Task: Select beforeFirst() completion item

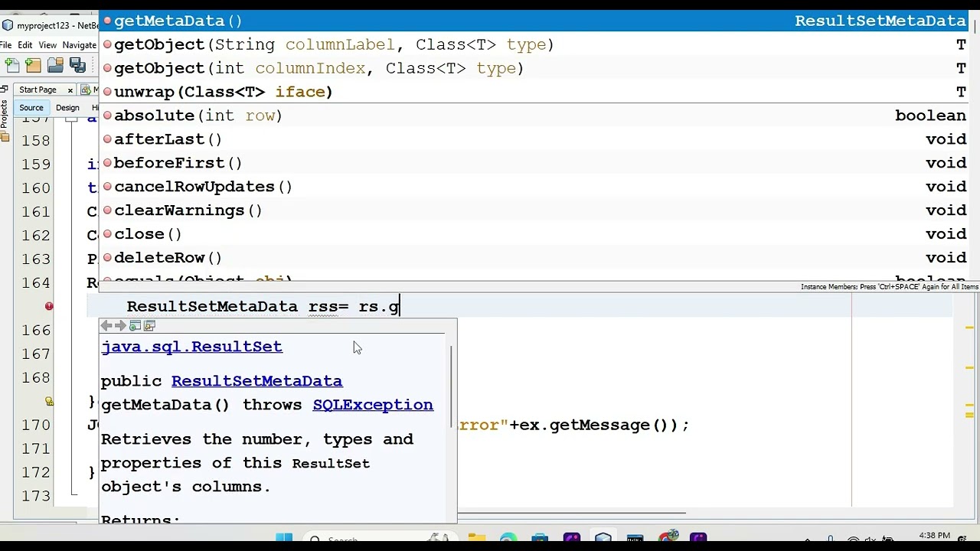Action: (535, 163)
